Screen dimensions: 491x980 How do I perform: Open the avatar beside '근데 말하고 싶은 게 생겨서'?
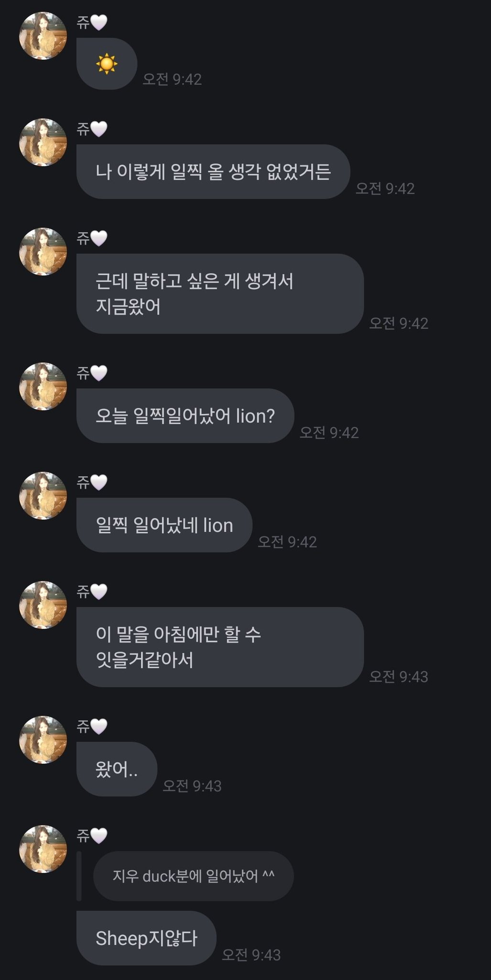pyautogui.click(x=43, y=252)
